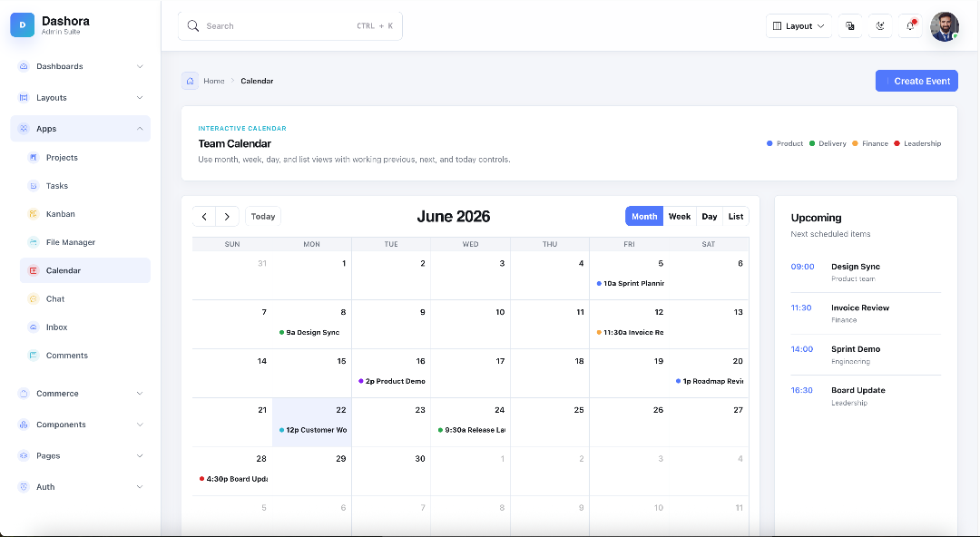The width and height of the screenshot is (980, 537).
Task: Open the 2p Product Demo event
Action: point(392,381)
